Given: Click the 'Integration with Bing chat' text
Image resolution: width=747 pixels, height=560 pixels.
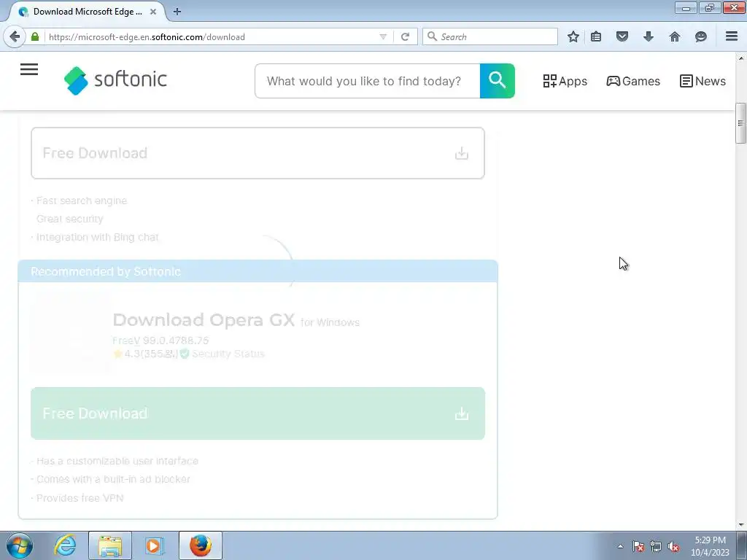Looking at the screenshot, I should tap(98, 237).
